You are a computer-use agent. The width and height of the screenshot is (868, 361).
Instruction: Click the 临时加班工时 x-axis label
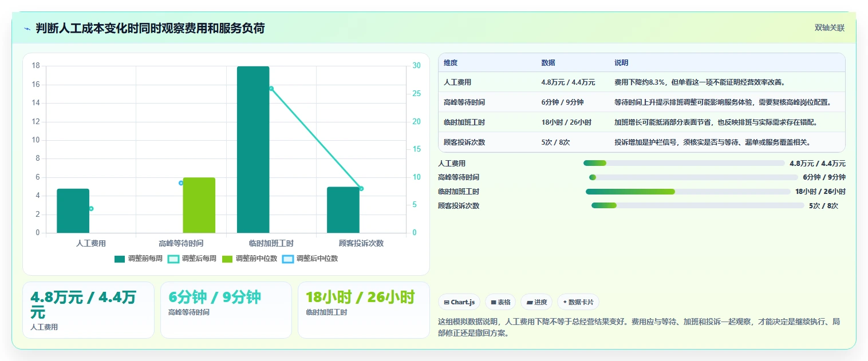point(271,243)
